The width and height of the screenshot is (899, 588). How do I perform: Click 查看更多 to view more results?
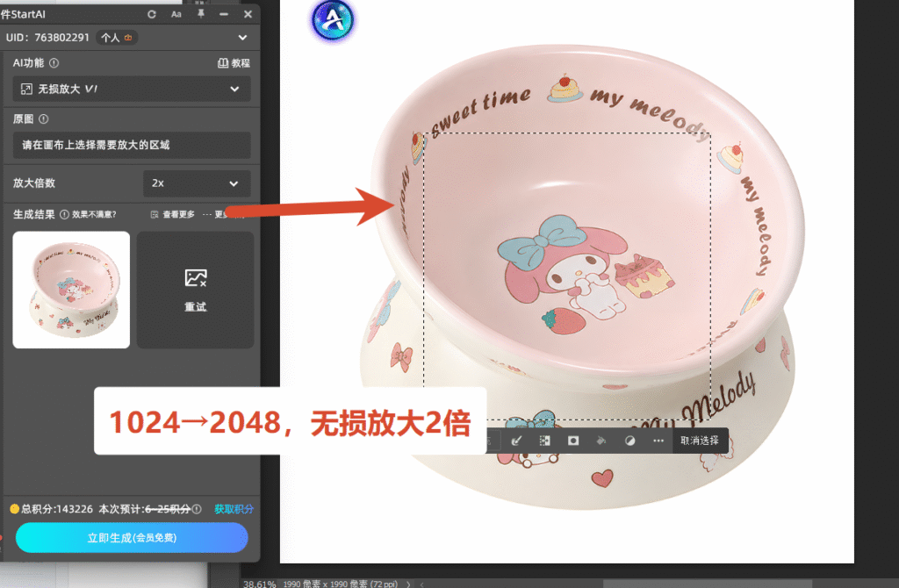click(173, 214)
